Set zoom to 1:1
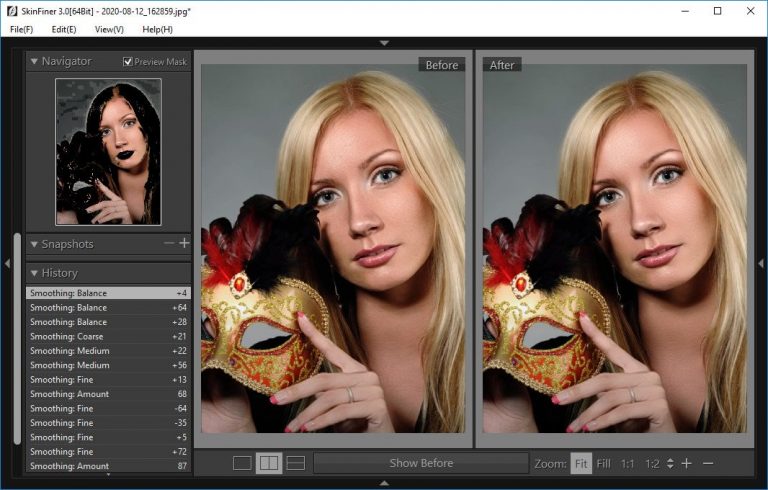The width and height of the screenshot is (768, 490). coord(627,463)
